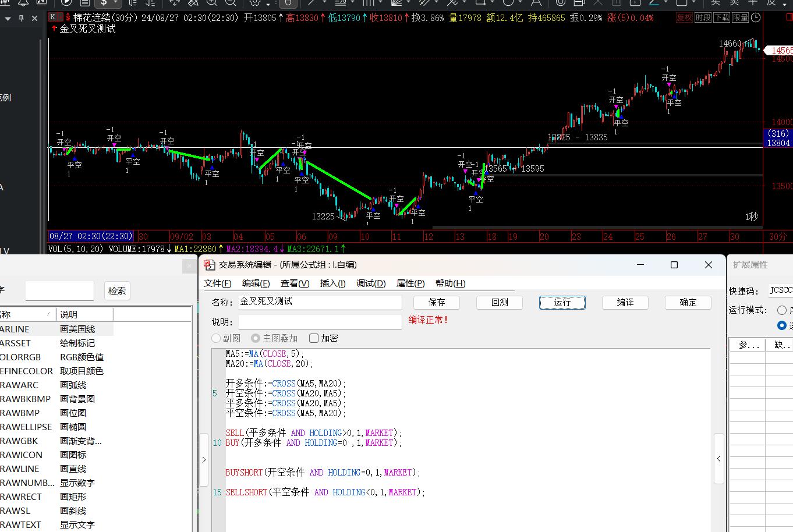The image size is (793, 532).
Task: Focus the 名称 field containing 金叉死叉测试
Action: (x=320, y=302)
